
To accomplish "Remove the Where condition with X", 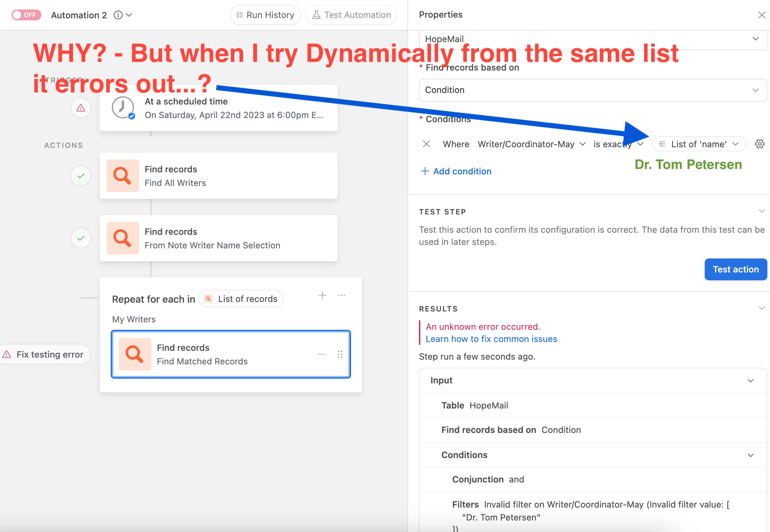I will click(x=426, y=144).
